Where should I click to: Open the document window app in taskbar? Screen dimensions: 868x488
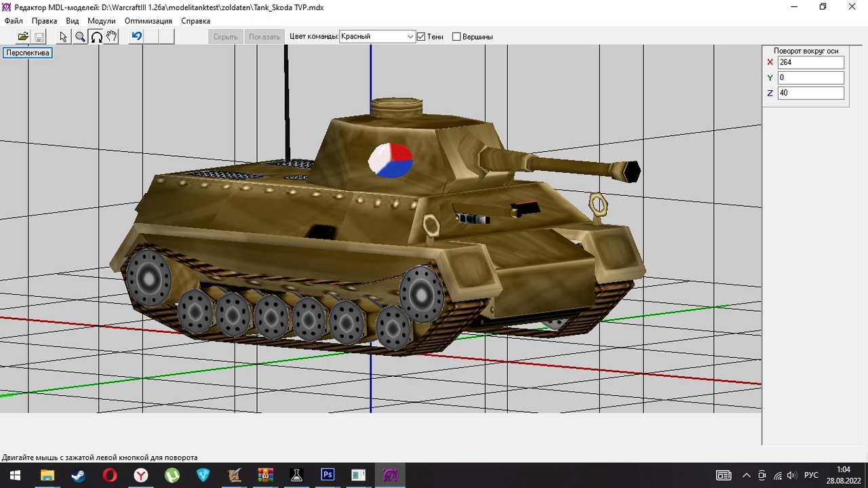(359, 476)
